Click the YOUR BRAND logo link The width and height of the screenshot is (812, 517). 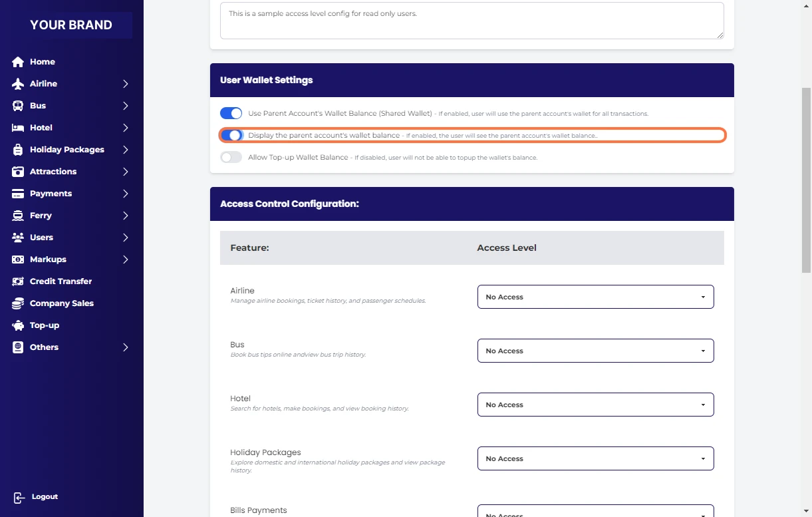coord(71,25)
